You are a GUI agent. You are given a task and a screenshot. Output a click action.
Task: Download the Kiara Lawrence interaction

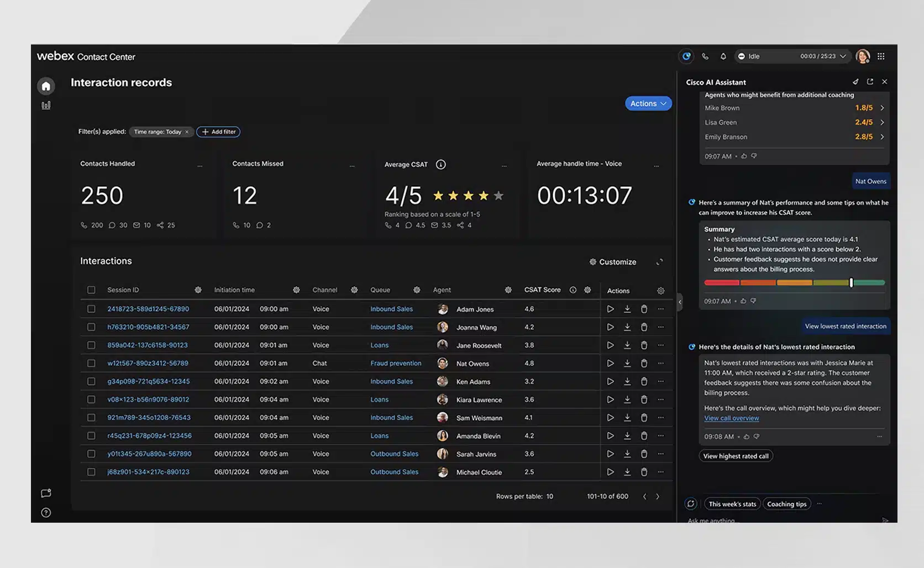pos(627,399)
